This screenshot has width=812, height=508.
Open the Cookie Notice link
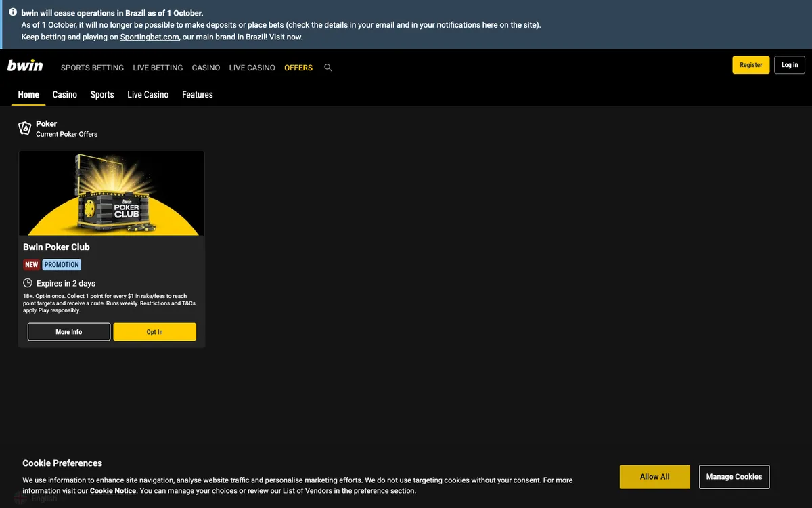(113, 491)
